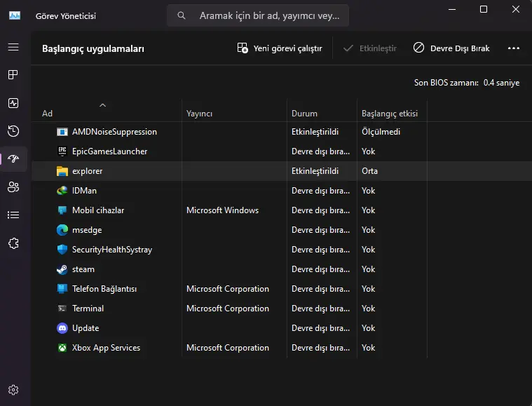532x406 pixels.
Task: Go to Processes page icon in sidebar
Action: pos(13,75)
